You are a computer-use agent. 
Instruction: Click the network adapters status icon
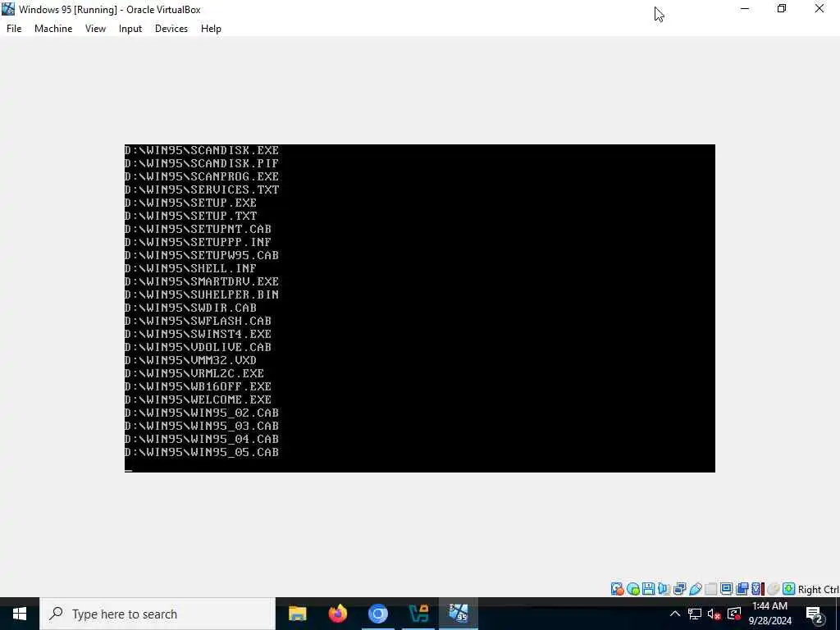(x=679, y=589)
